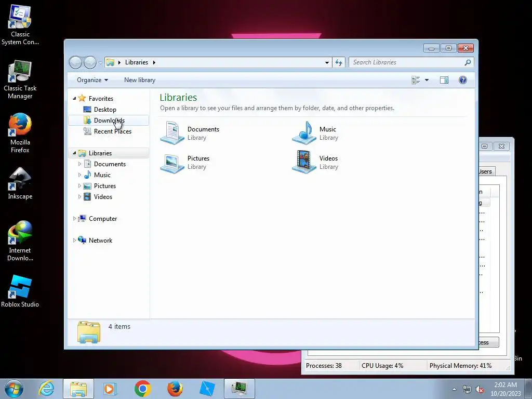This screenshot has width=532, height=399.
Task: Open Roblox Studio taskbar icon
Action: pyautogui.click(x=207, y=389)
